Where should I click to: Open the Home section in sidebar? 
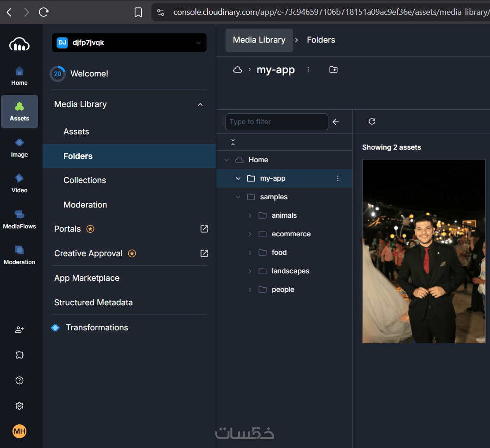(19, 76)
